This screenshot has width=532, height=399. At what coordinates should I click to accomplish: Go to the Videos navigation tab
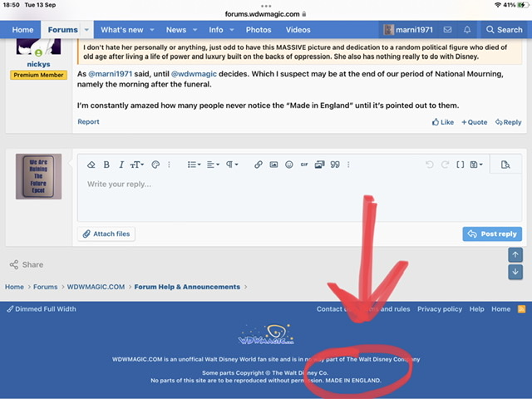[298, 30]
